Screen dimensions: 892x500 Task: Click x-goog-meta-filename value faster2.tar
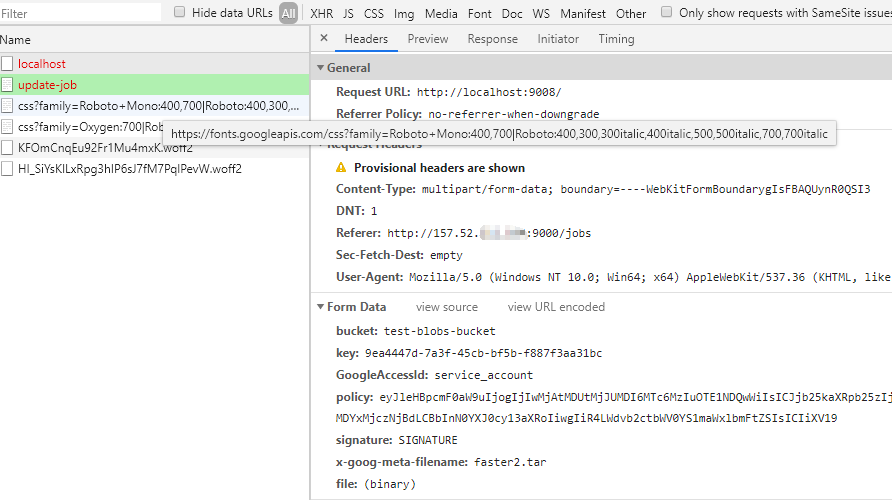click(x=510, y=462)
